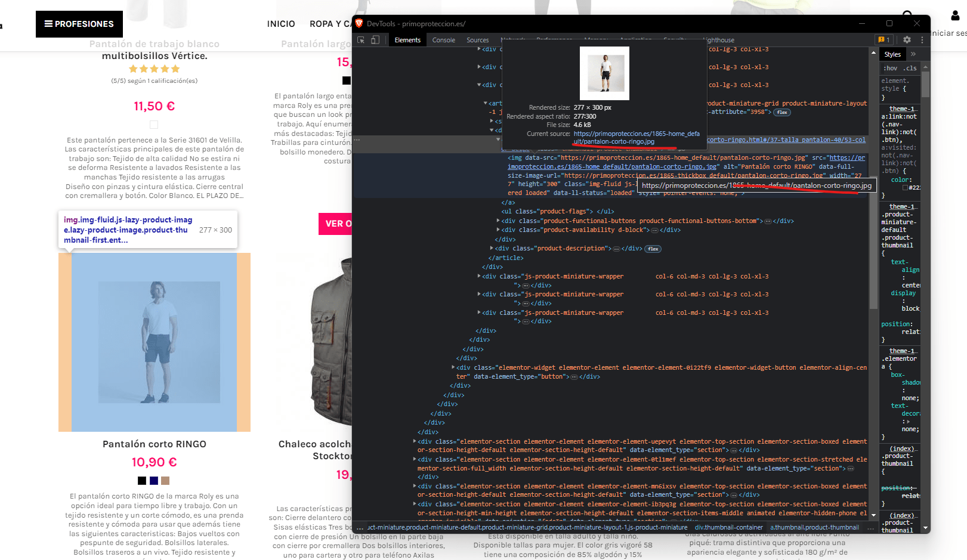Expand the elementor-element-0tl1mef section node

coord(415,459)
